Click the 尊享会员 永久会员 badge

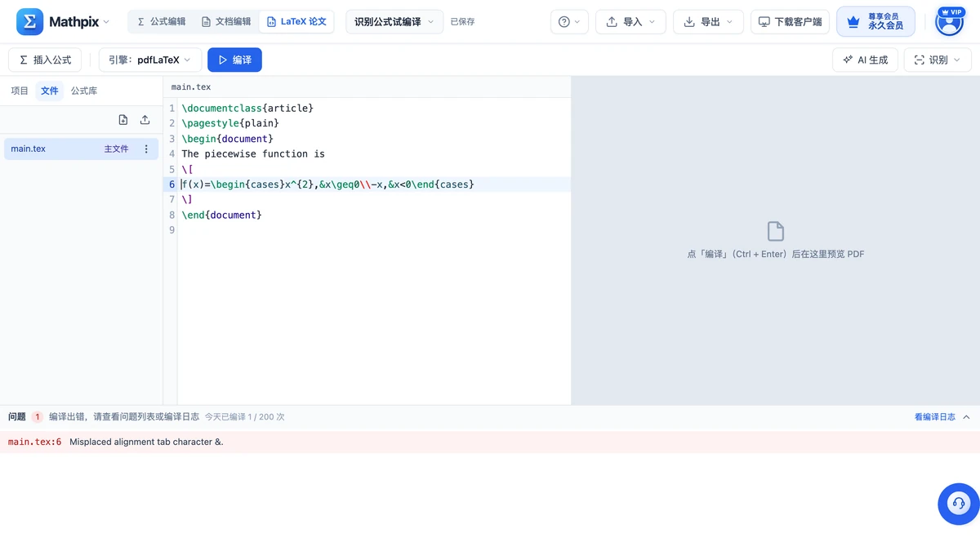coord(875,22)
